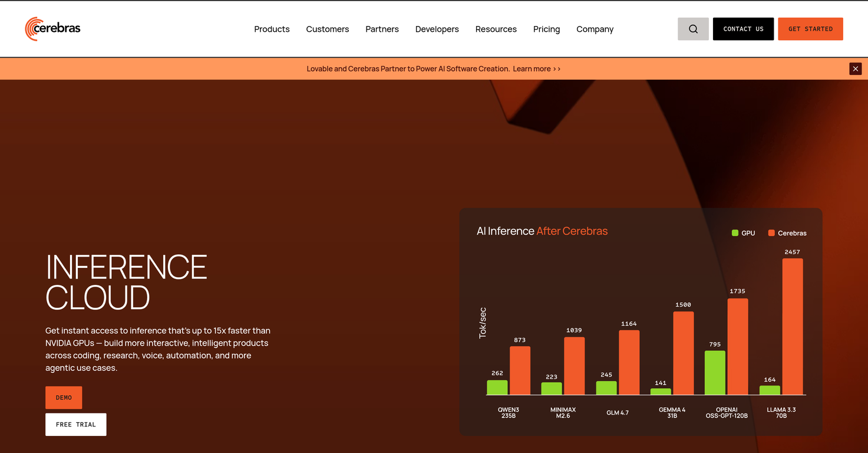Click the OPENAI OSS-GPT-120B axis label

point(727,413)
